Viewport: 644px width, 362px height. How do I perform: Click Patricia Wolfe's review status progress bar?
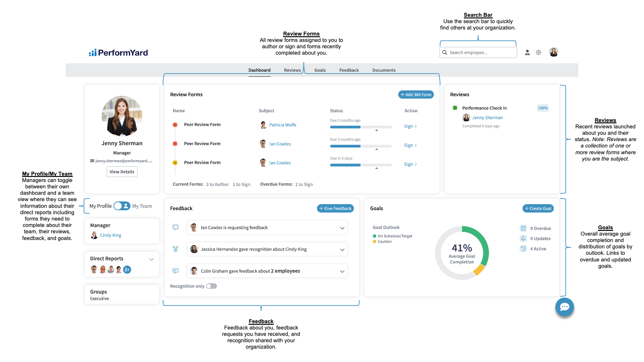point(361,127)
